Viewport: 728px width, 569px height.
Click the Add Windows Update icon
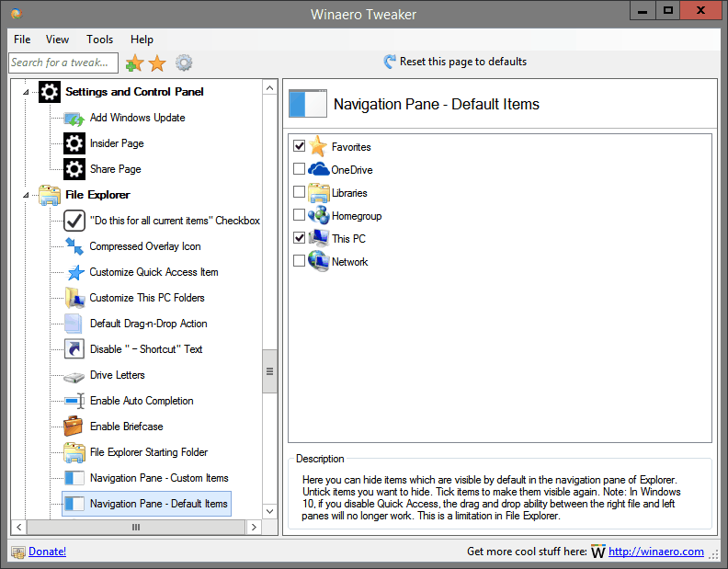[x=74, y=119]
